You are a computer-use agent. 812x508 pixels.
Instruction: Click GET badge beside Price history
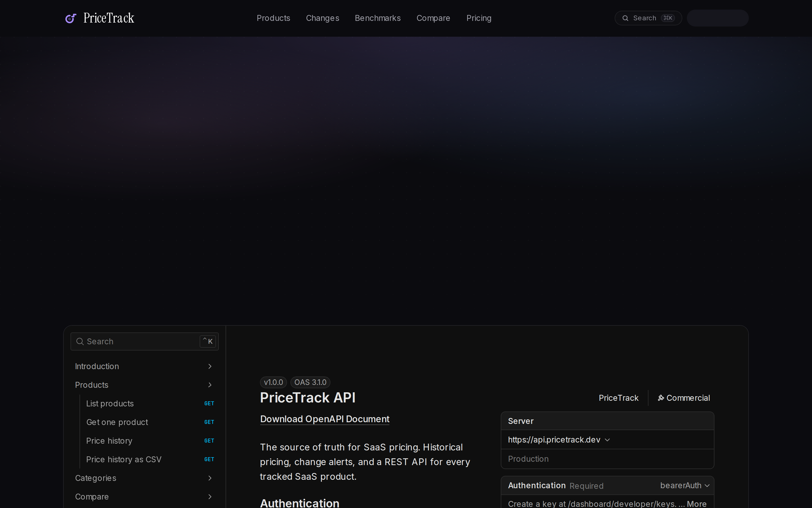209,441
